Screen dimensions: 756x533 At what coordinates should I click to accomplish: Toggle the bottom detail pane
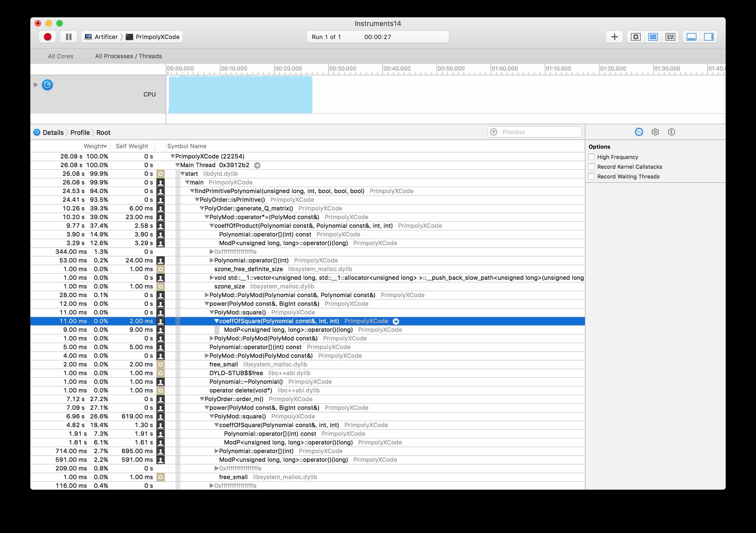click(x=692, y=37)
